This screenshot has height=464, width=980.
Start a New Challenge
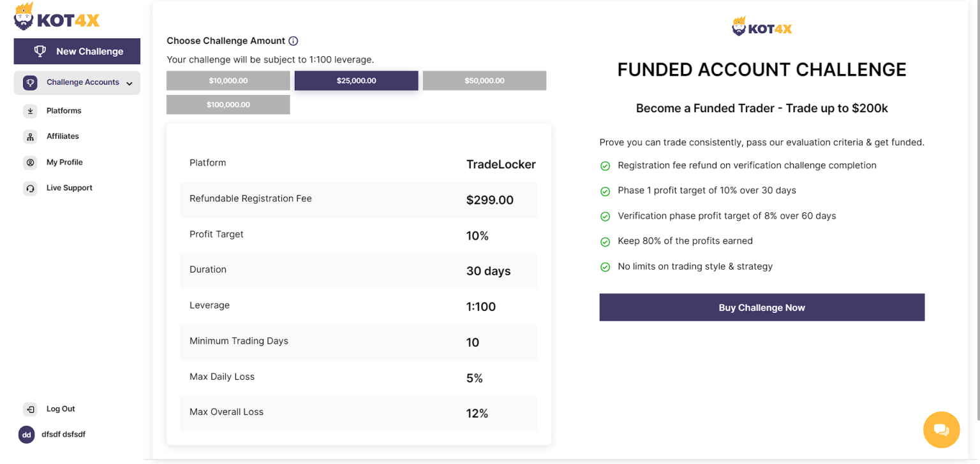tap(77, 51)
